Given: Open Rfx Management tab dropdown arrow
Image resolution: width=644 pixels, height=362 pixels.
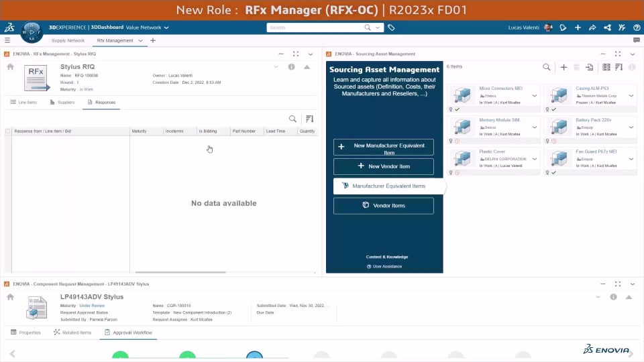Looking at the screenshot, I should pyautogui.click(x=140, y=41).
